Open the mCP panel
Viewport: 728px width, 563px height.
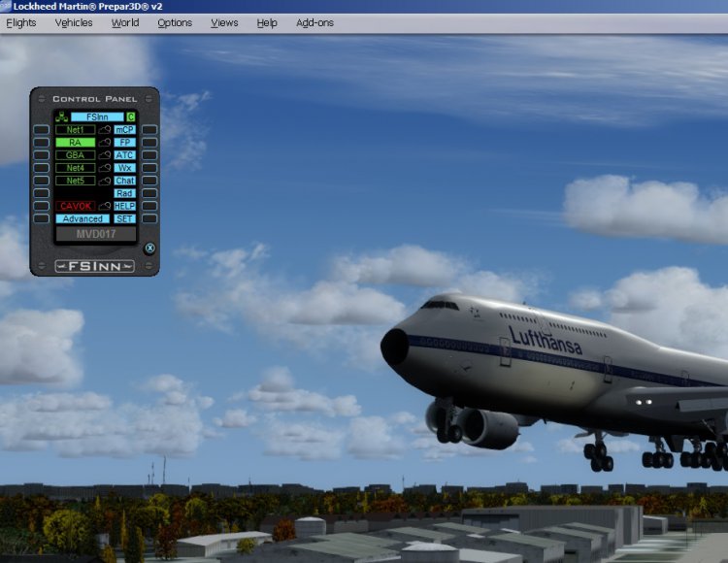(x=124, y=130)
